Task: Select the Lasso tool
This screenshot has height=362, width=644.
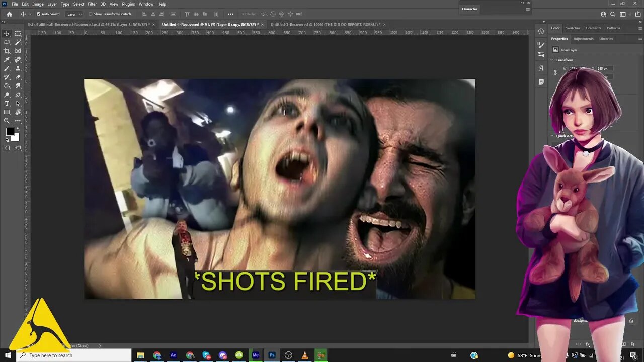Action: [x=7, y=42]
